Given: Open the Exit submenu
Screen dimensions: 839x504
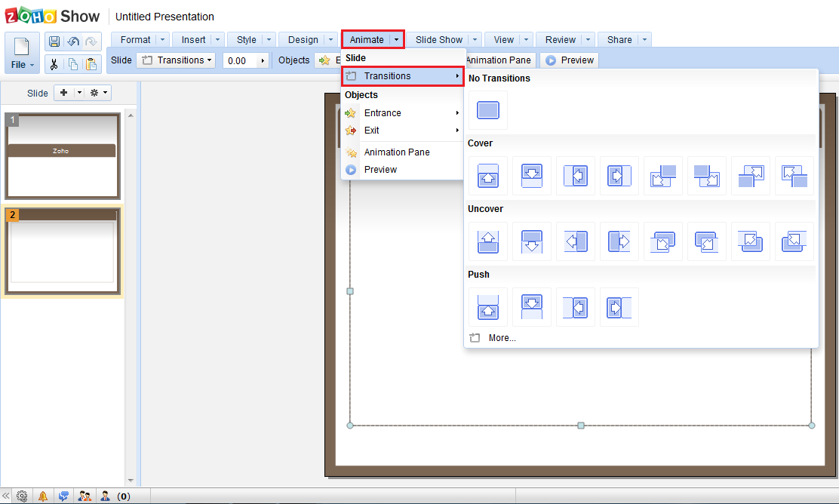Looking at the screenshot, I should [x=402, y=130].
